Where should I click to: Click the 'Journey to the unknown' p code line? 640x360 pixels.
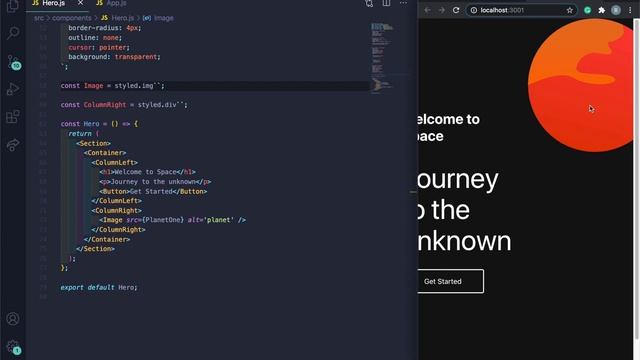coord(155,182)
